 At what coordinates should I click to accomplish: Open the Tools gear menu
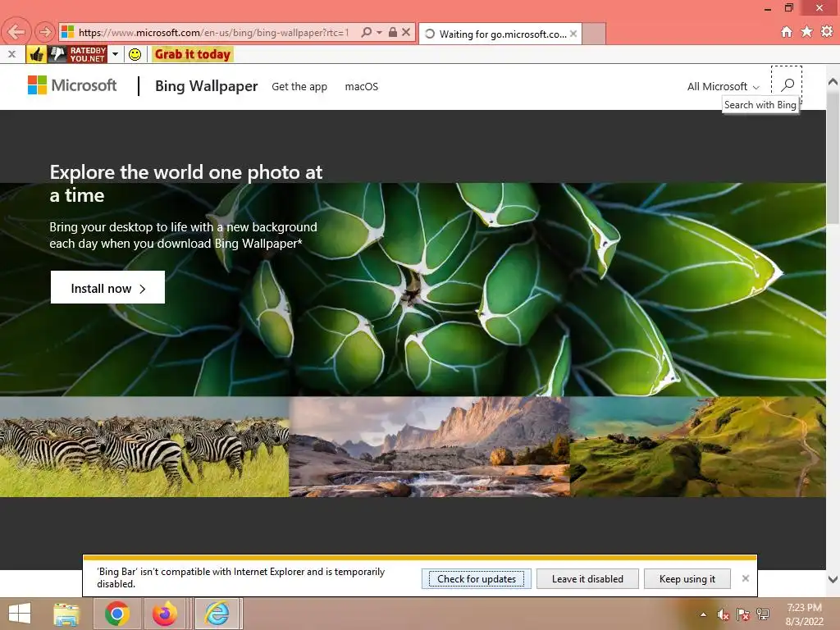tap(827, 32)
